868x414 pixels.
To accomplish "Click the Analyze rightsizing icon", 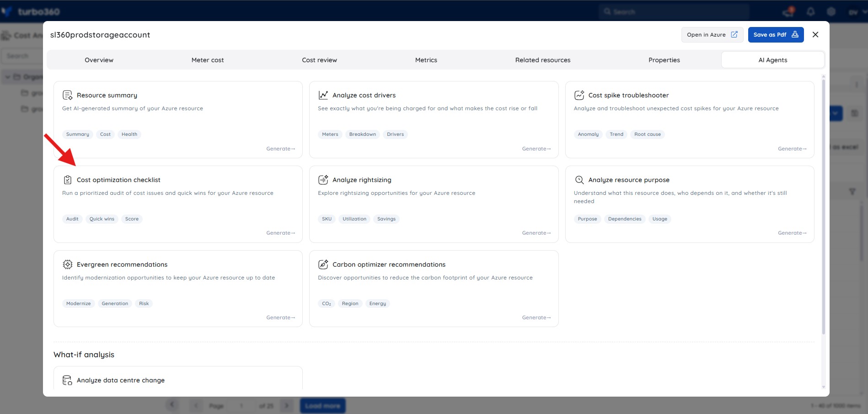I will [323, 180].
